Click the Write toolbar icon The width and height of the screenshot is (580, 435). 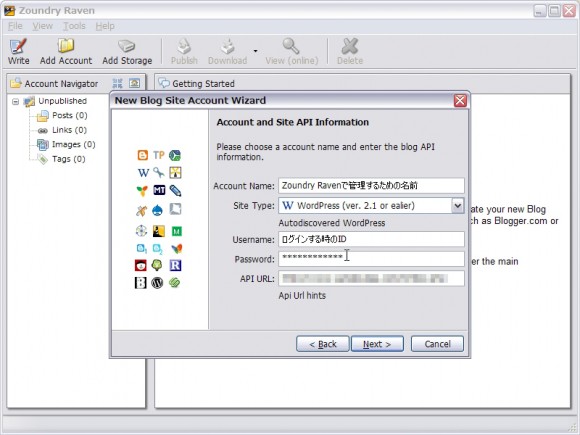pyautogui.click(x=18, y=51)
